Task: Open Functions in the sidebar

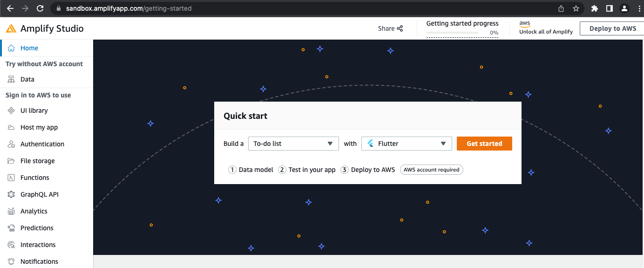Action: tap(47, 178)
